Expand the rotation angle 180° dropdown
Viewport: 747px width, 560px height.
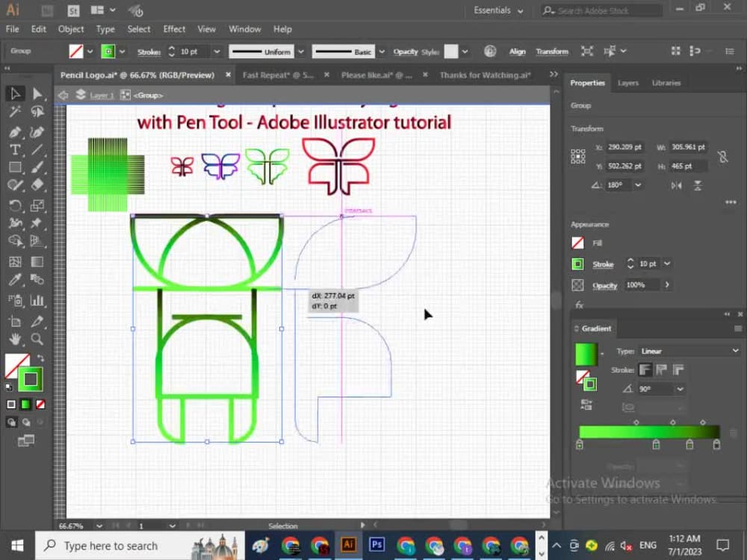tap(638, 184)
